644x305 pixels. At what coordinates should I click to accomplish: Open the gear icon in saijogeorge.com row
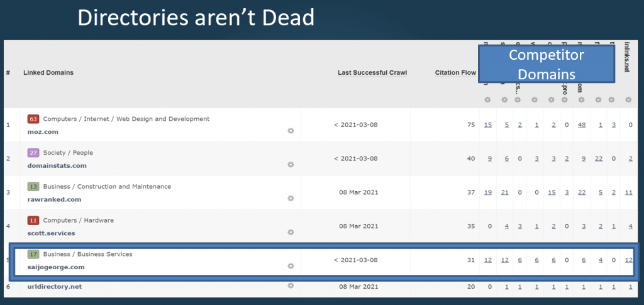tap(291, 266)
